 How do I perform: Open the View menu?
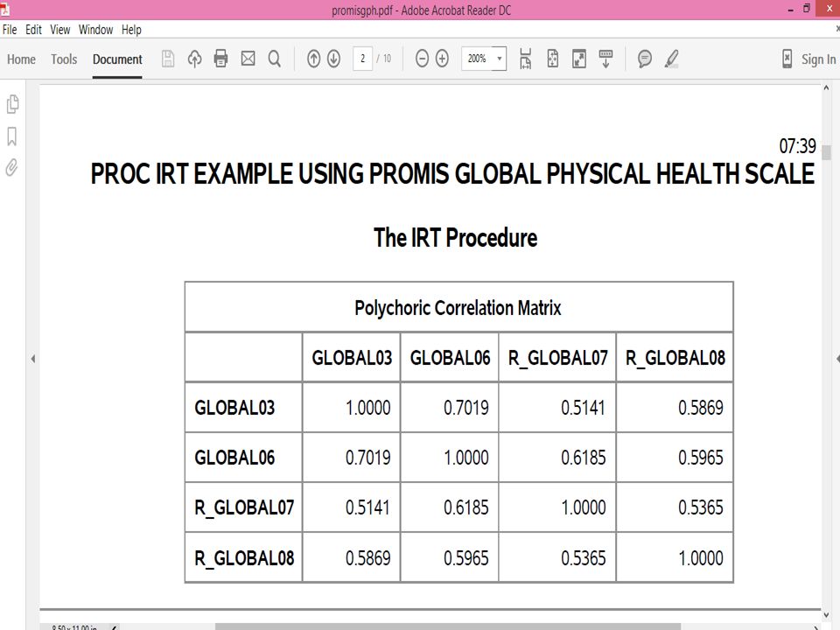point(60,30)
